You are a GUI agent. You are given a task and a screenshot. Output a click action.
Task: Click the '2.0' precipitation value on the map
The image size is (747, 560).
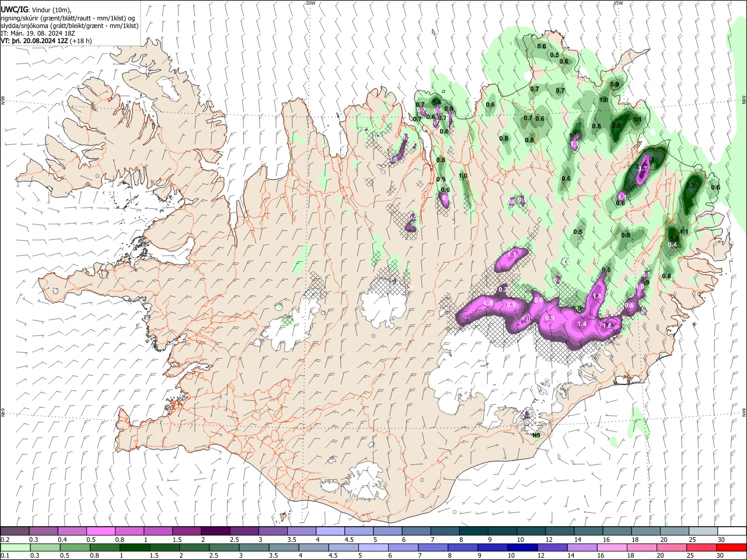click(x=616, y=125)
